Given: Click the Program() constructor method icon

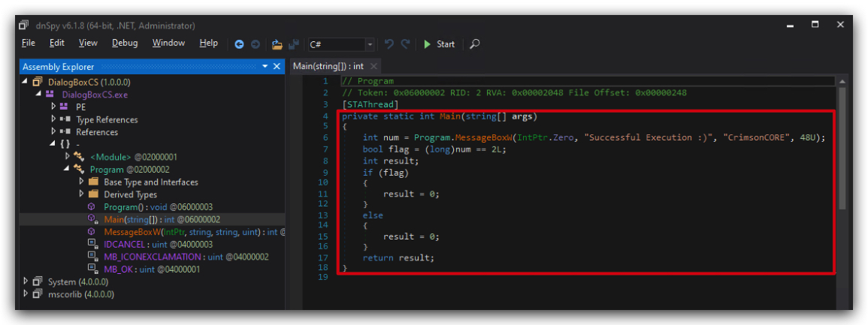Looking at the screenshot, I should click(x=92, y=206).
